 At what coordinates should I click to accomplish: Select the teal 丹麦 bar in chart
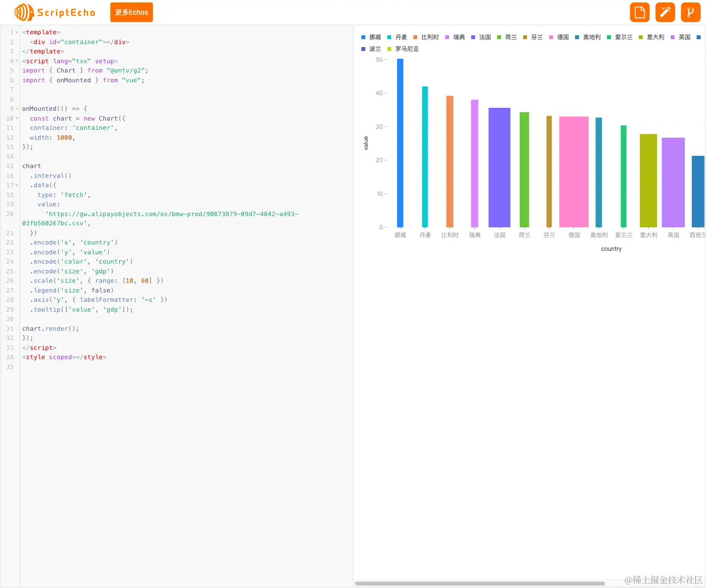pyautogui.click(x=425, y=157)
